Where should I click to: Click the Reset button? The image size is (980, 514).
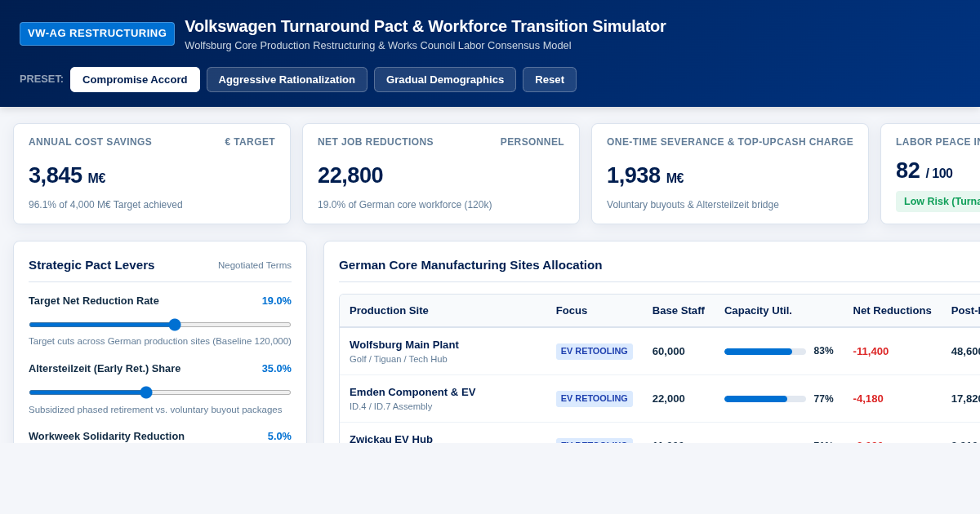pos(550,79)
